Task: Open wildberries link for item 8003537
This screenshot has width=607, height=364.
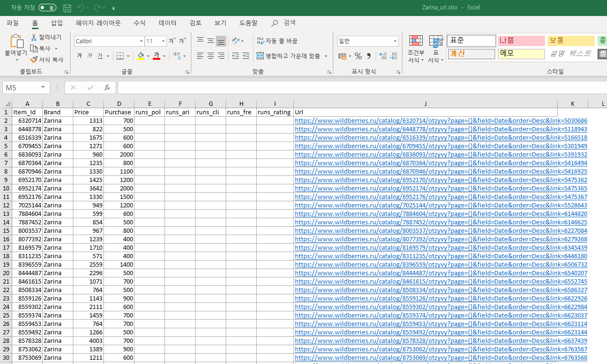Action: [441, 230]
